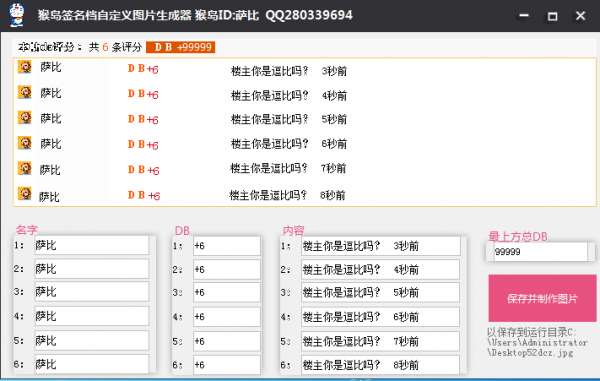Focus the name field number 1
The height and width of the screenshot is (381, 600).
[91, 245]
